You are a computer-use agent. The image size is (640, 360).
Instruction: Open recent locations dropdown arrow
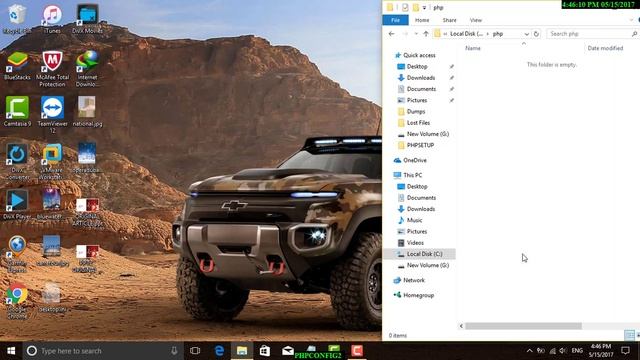(416, 34)
